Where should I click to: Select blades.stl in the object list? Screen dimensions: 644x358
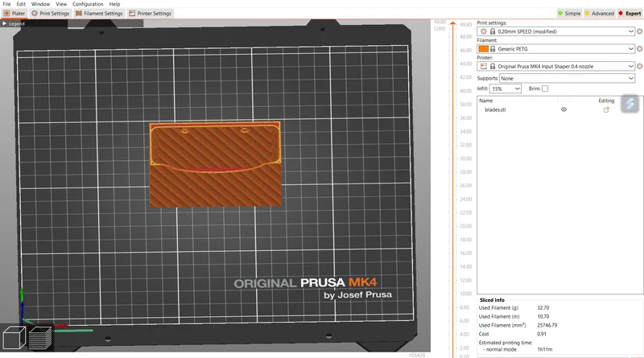[x=495, y=109]
